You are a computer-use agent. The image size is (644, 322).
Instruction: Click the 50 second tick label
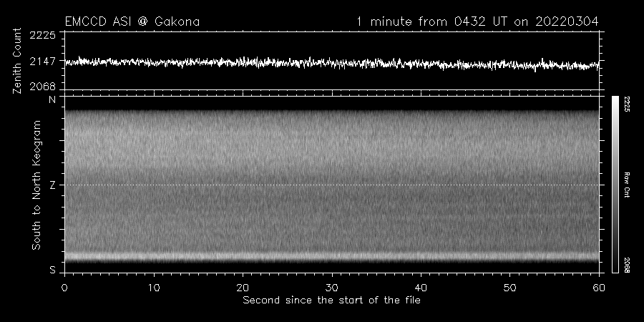pyautogui.click(x=509, y=288)
